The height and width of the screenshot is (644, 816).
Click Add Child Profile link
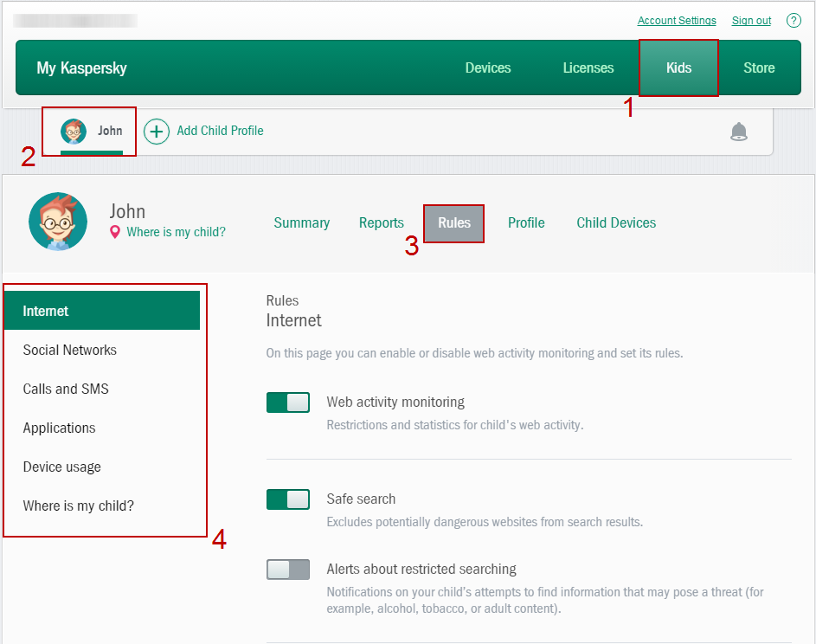click(x=220, y=131)
